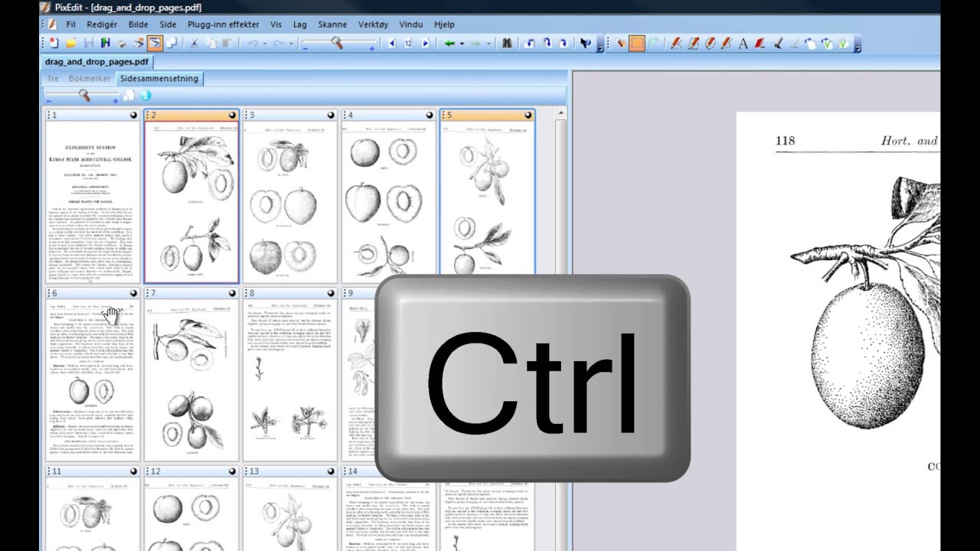Screen dimensions: 980x551
Task: Select the first red pen drawing tool
Action: coord(676,44)
